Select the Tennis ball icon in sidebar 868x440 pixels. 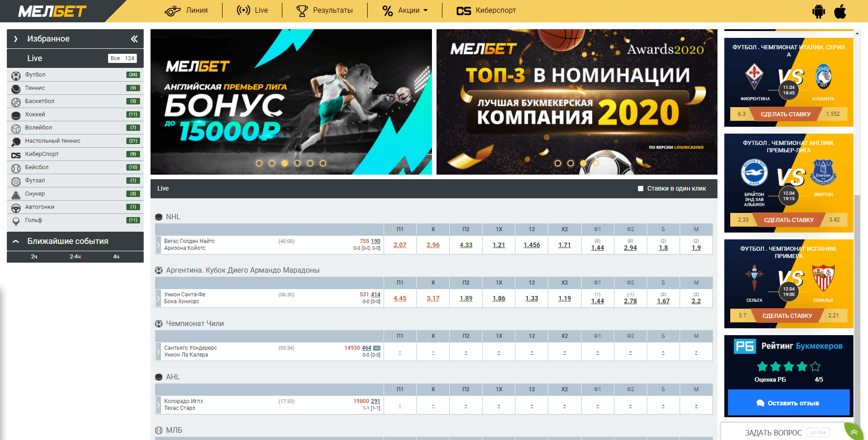tap(16, 88)
